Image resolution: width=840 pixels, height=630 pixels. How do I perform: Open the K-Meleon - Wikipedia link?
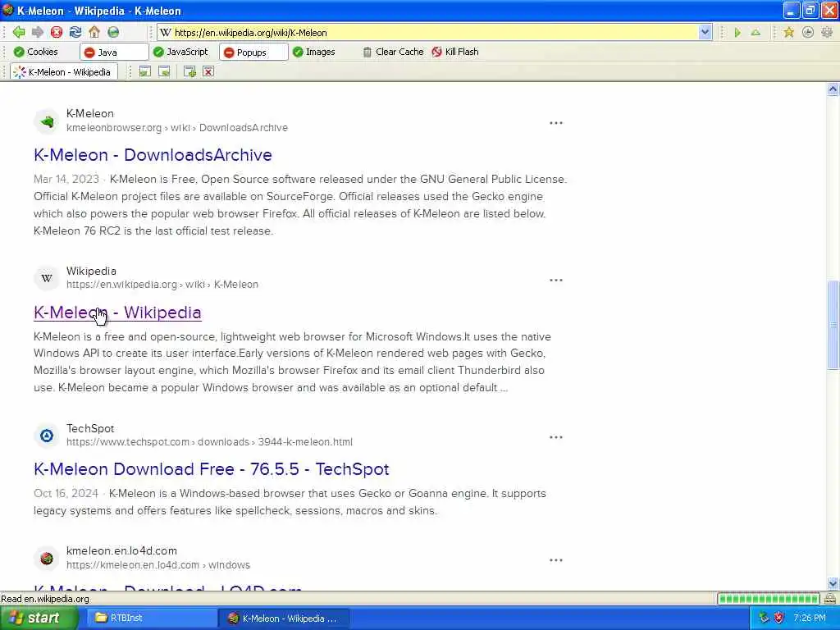tap(117, 313)
